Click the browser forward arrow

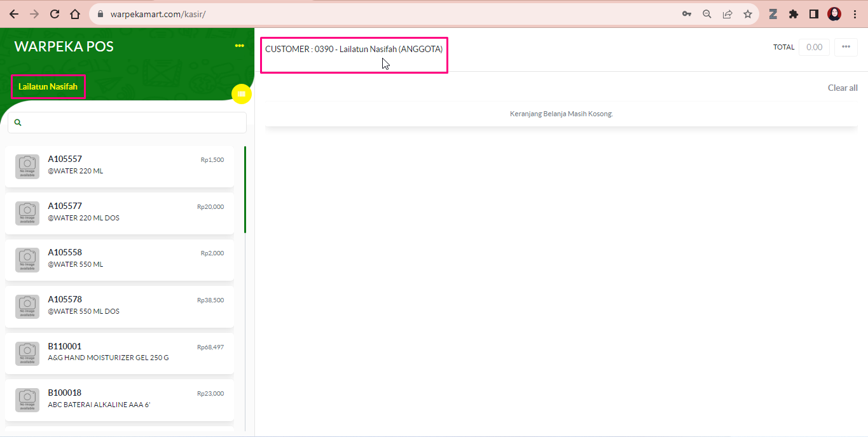pos(34,14)
